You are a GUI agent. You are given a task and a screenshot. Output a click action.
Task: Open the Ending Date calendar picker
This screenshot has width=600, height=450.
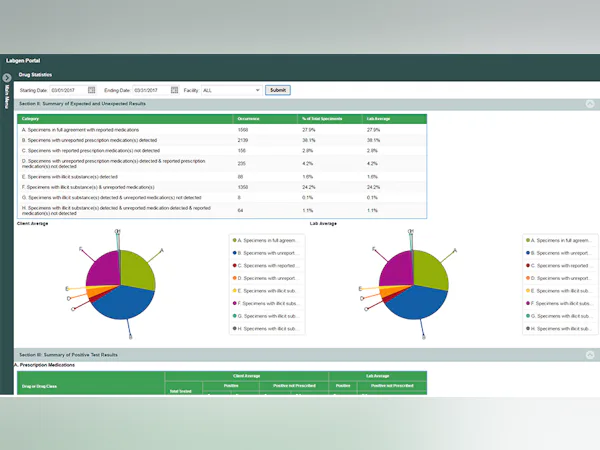point(174,90)
